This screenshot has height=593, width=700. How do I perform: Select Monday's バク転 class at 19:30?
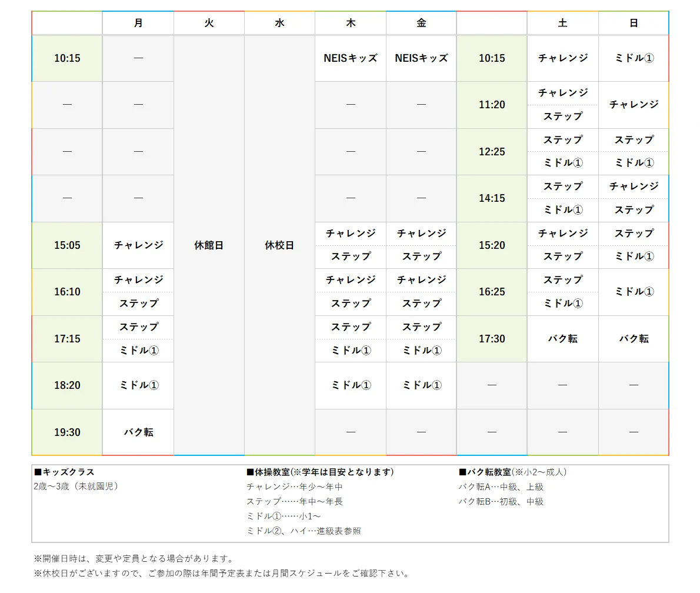pyautogui.click(x=138, y=432)
